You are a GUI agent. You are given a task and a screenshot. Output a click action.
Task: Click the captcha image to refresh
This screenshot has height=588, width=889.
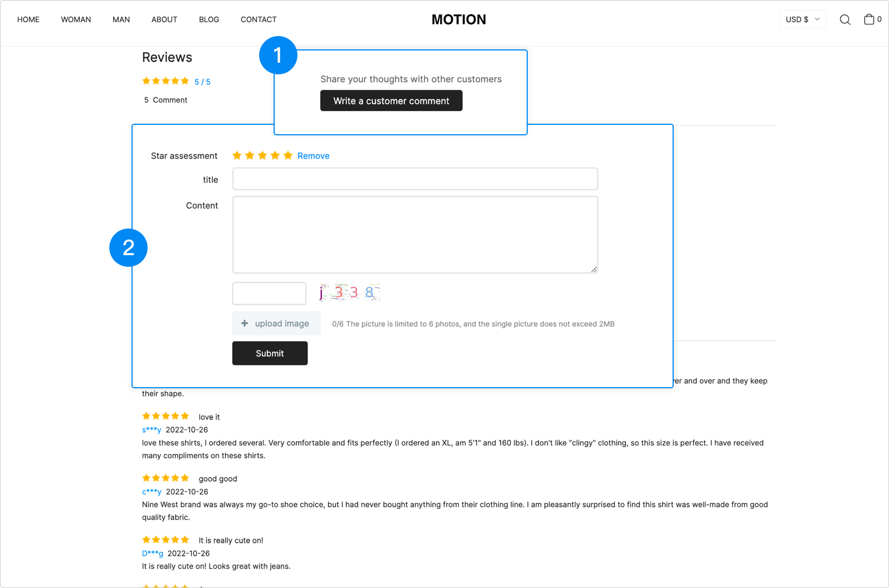click(x=349, y=292)
